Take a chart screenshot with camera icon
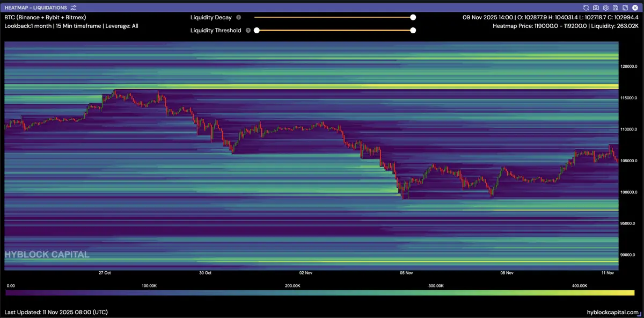 [x=596, y=8]
